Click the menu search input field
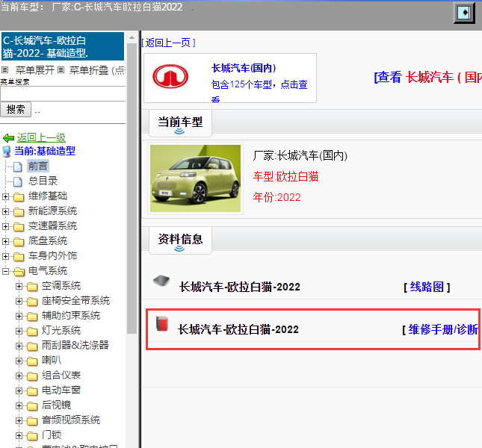This screenshot has height=448, width=482. pos(63,93)
